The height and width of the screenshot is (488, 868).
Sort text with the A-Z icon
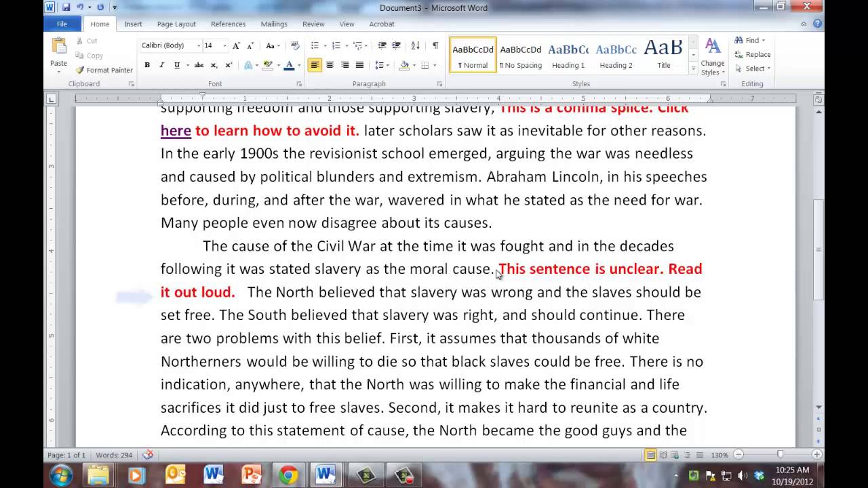coord(415,45)
